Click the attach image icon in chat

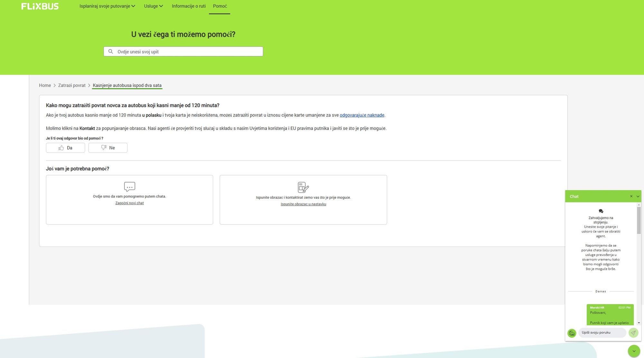(572, 333)
